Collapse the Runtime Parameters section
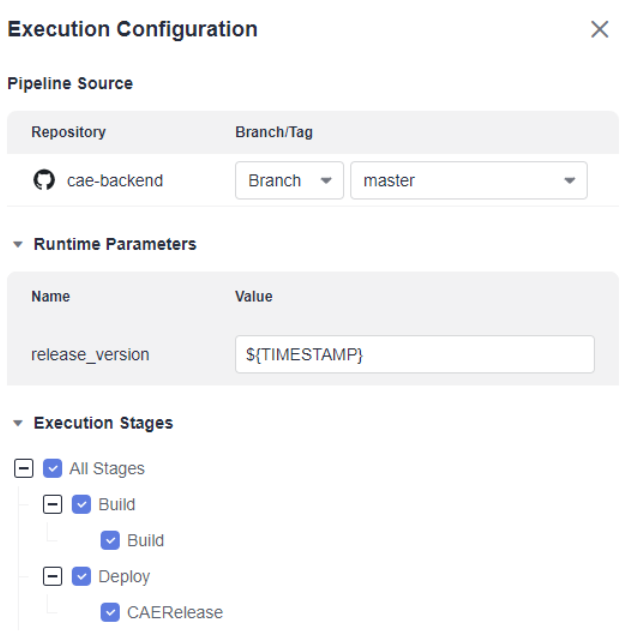The image size is (637, 634). click(18, 245)
